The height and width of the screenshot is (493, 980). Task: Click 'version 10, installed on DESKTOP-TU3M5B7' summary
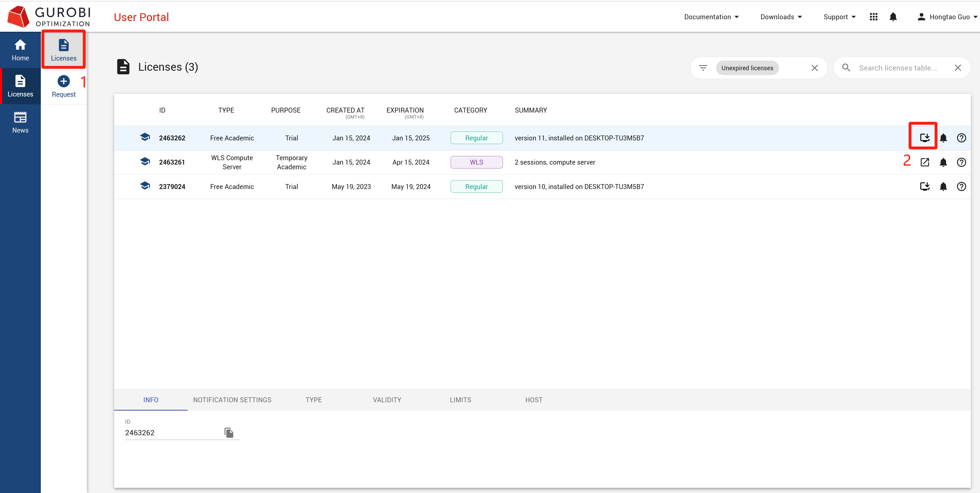(x=579, y=186)
